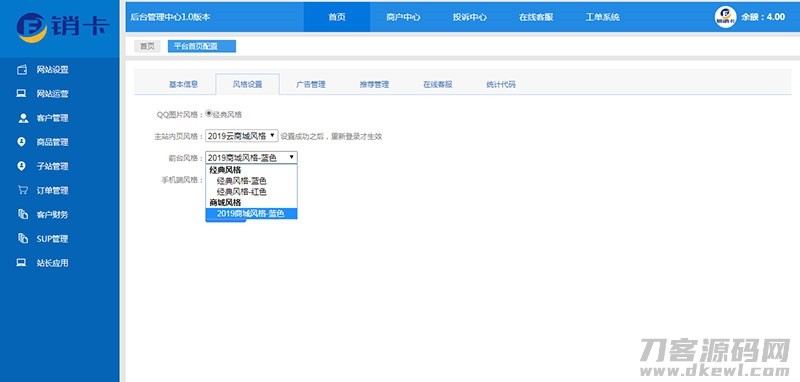The width and height of the screenshot is (800, 382).
Task: Click the 后台管理中心1.0版本 title text
Action: point(170,17)
